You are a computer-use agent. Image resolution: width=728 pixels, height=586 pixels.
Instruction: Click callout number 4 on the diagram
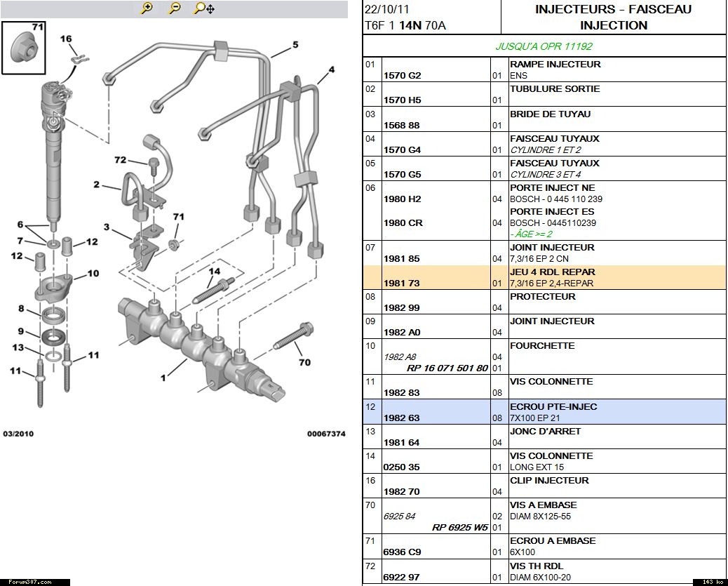click(331, 69)
